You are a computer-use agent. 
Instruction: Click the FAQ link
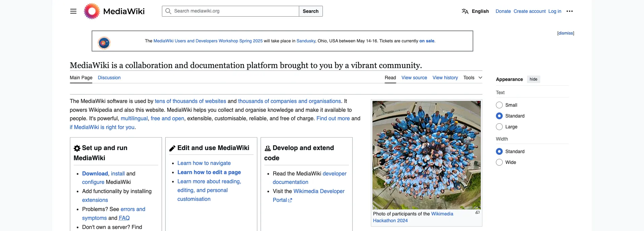pos(124,218)
